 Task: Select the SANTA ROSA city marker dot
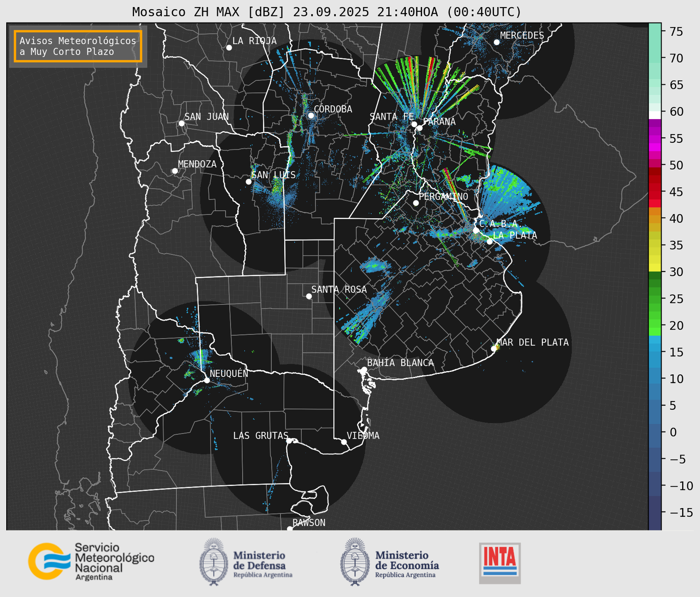[309, 296]
